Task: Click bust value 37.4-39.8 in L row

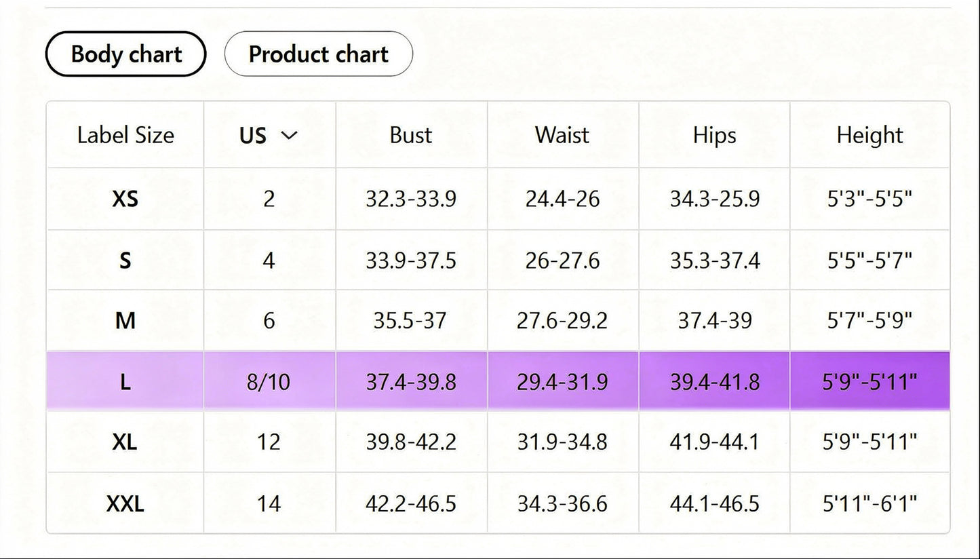Action: (411, 382)
